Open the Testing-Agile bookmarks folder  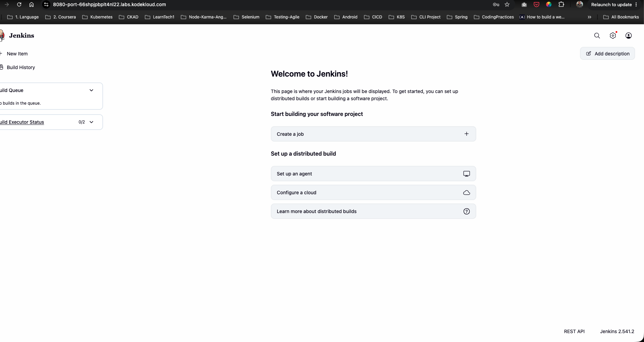[282, 17]
